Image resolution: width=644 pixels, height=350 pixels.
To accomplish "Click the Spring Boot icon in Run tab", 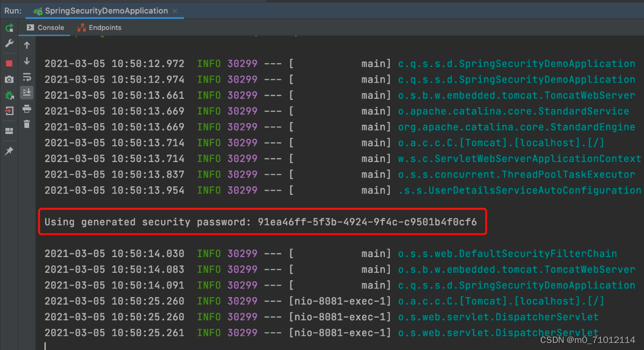I will point(37,10).
